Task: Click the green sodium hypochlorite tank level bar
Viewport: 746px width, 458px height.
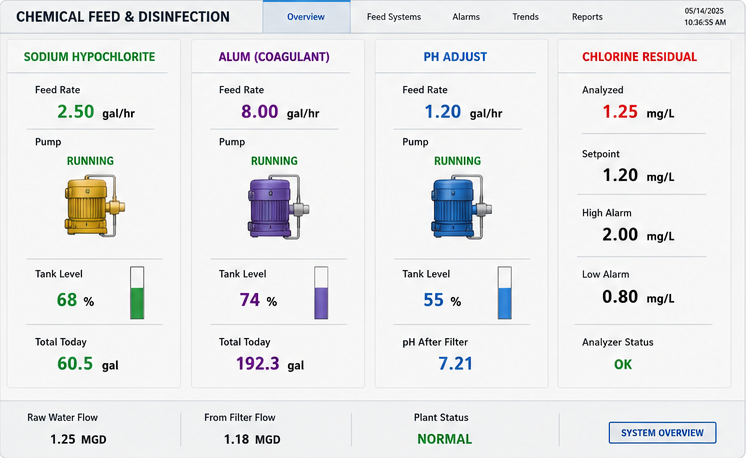Action: tap(137, 292)
